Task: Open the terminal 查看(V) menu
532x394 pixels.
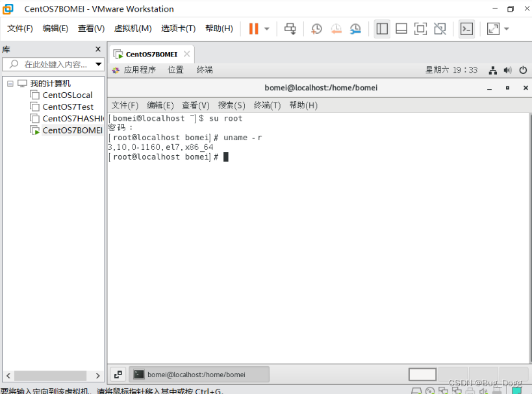Action: (196, 105)
